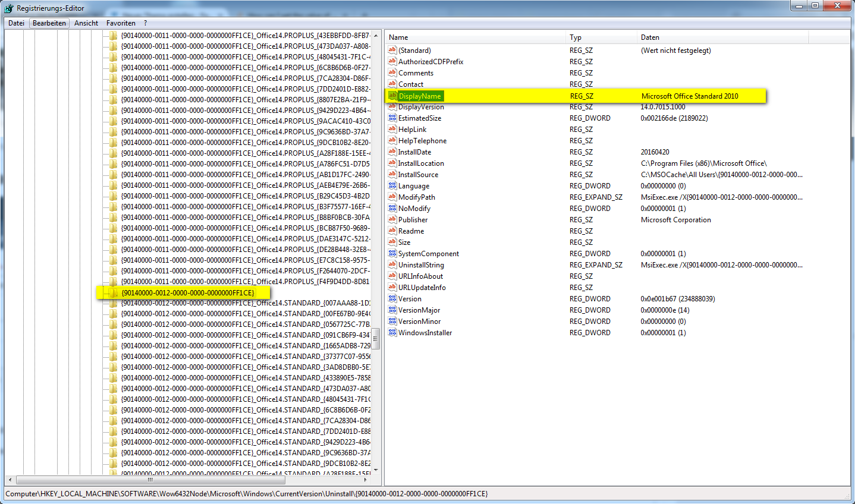
Task: Click the InstallDate data 20160420
Action: 655,152
